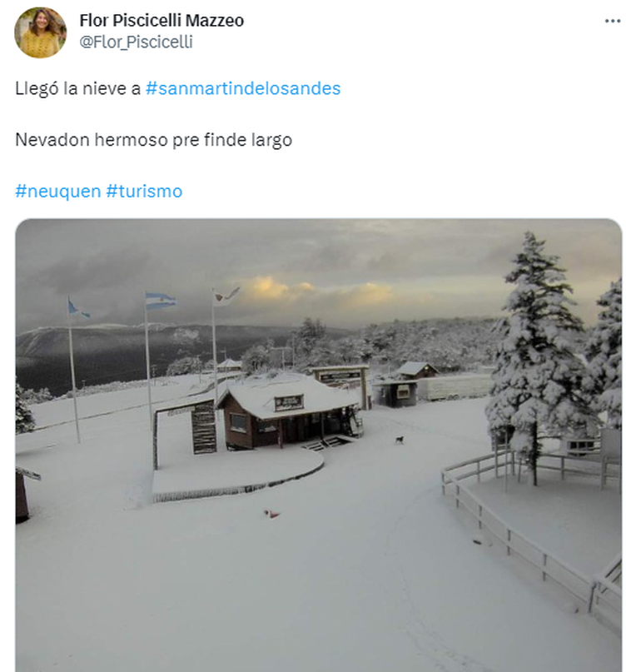This screenshot has height=672, width=641.
Task: Click the 'Llegó la nieve a' tweet text
Action: [78, 89]
